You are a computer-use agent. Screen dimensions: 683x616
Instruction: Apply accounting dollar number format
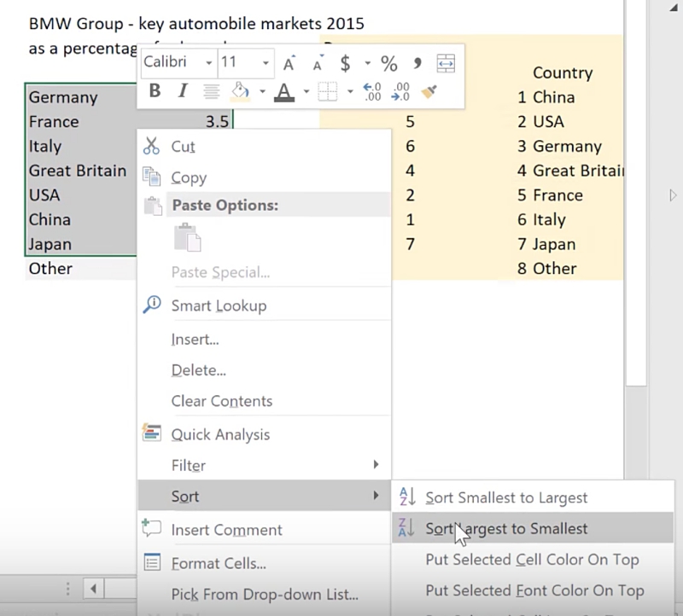point(345,63)
